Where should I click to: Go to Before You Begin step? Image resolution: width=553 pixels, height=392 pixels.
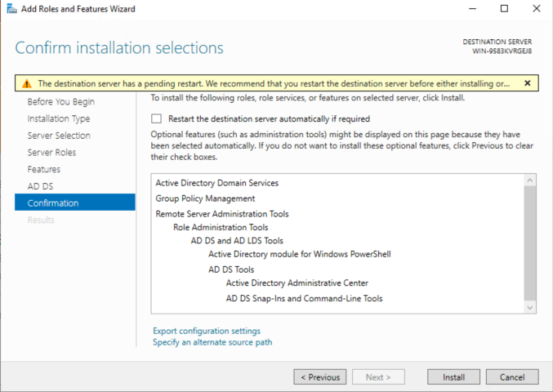pos(61,102)
